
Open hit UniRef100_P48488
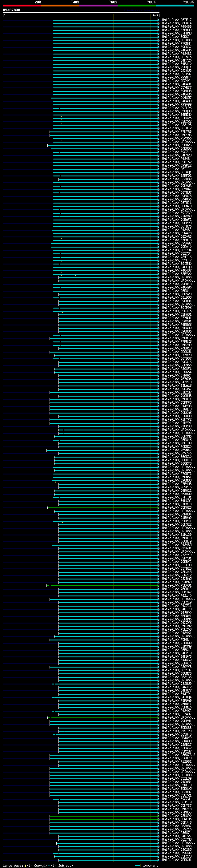(x=176, y=26)
